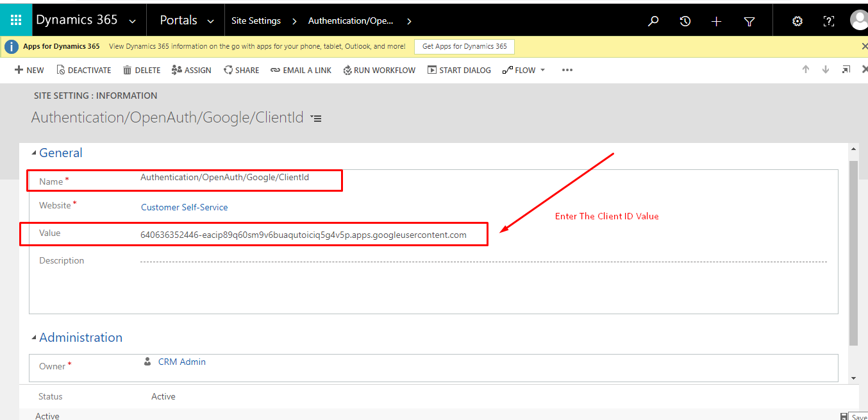Open CRM Admin owner link
The height and width of the screenshot is (420, 868).
click(182, 362)
